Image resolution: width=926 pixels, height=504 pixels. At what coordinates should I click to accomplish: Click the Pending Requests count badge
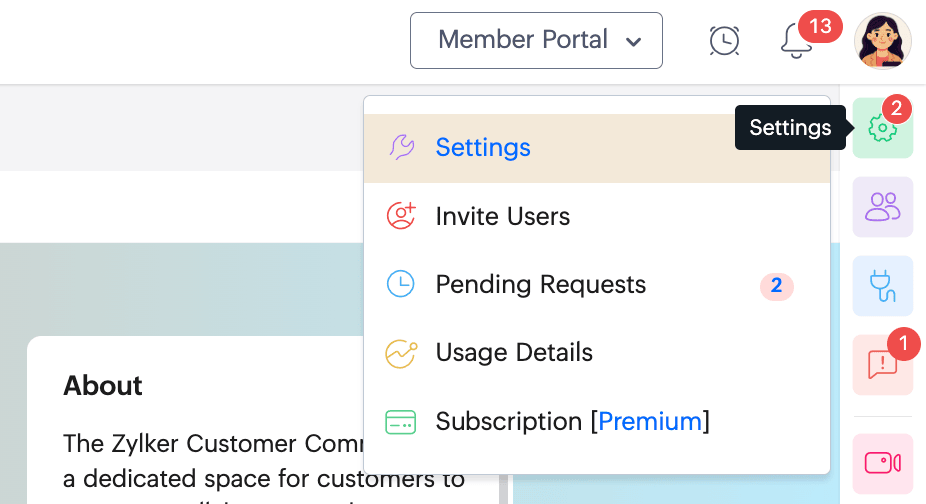[x=776, y=286]
